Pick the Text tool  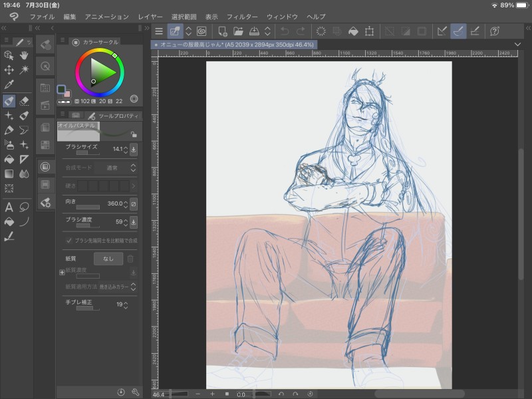tap(9, 207)
